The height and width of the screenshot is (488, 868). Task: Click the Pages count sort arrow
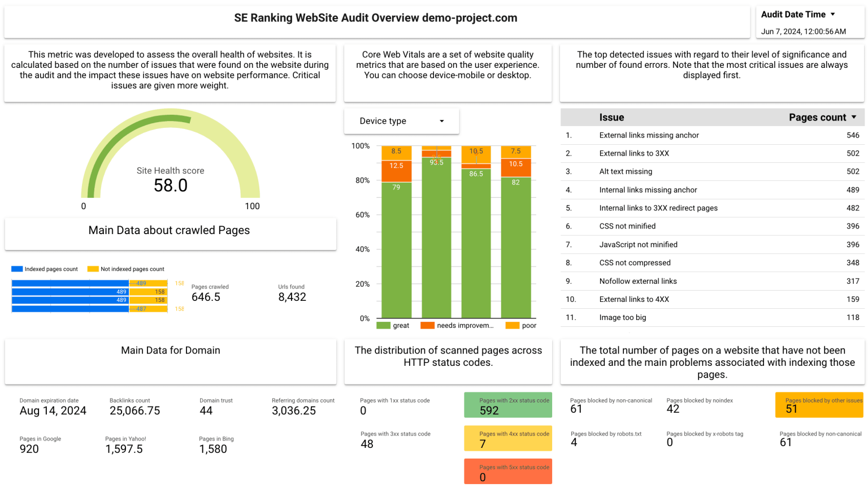pos(853,117)
